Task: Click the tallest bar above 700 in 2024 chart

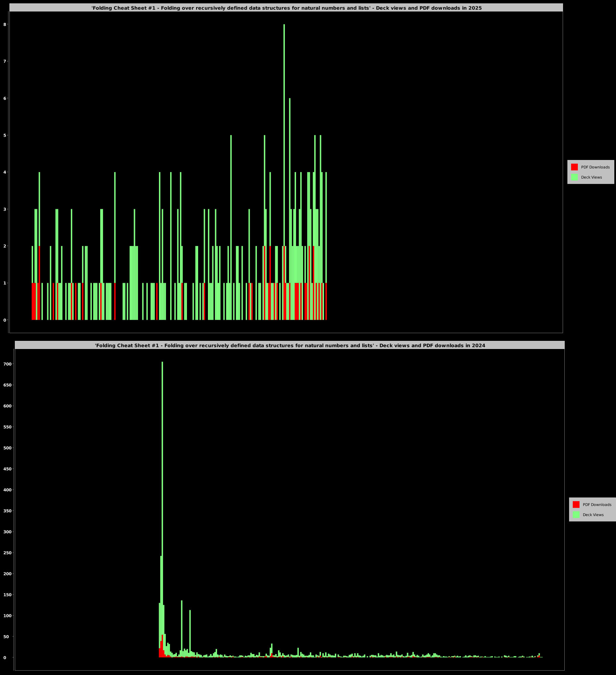Action: pyautogui.click(x=162, y=473)
